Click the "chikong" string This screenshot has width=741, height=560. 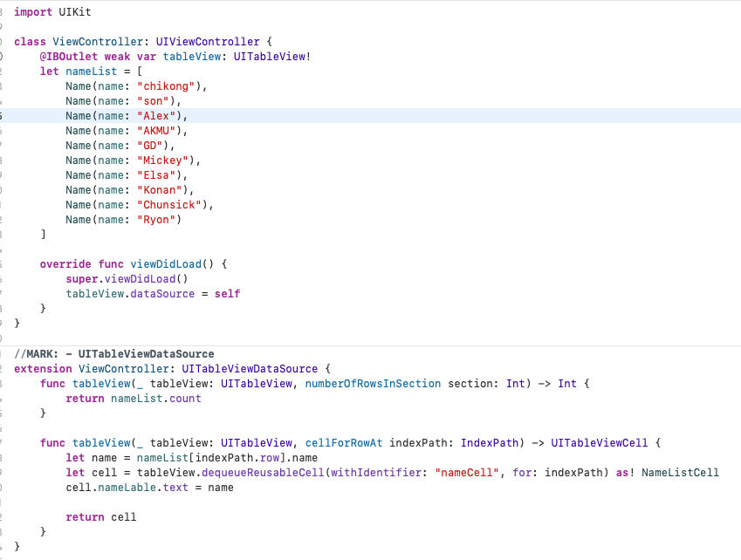point(166,86)
